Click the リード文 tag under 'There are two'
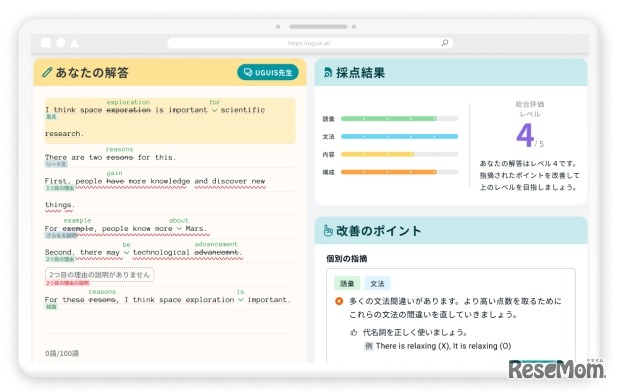Screen dimensions: 619x392 click(x=56, y=164)
